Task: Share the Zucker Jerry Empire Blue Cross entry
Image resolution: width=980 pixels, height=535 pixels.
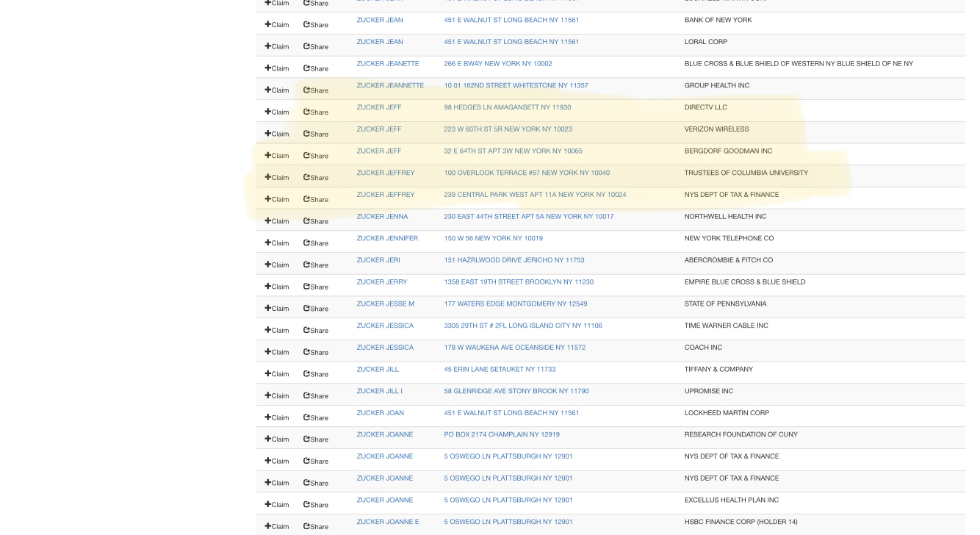Action: click(x=316, y=287)
